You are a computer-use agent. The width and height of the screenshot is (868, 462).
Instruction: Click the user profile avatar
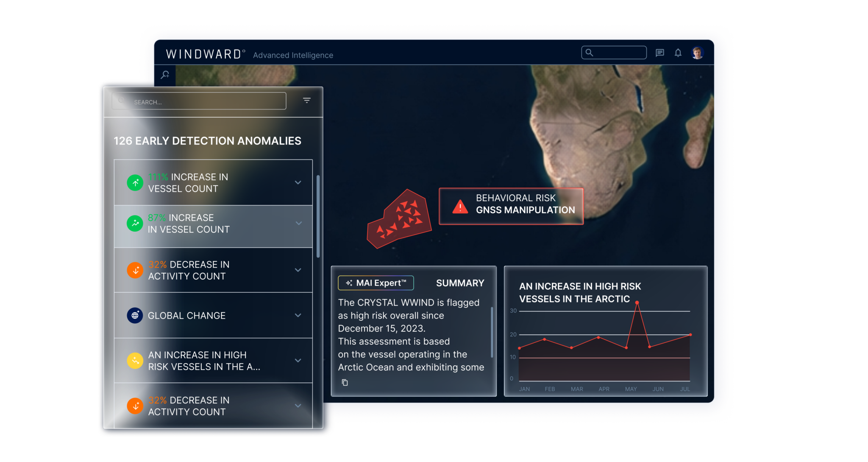[x=698, y=53]
